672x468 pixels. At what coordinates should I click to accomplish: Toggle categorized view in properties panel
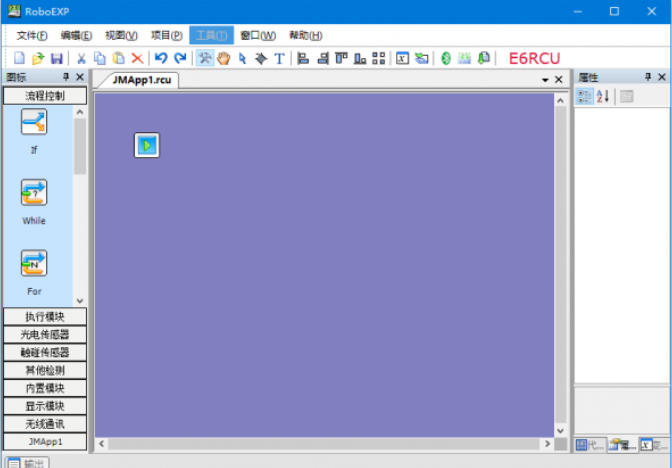click(585, 96)
